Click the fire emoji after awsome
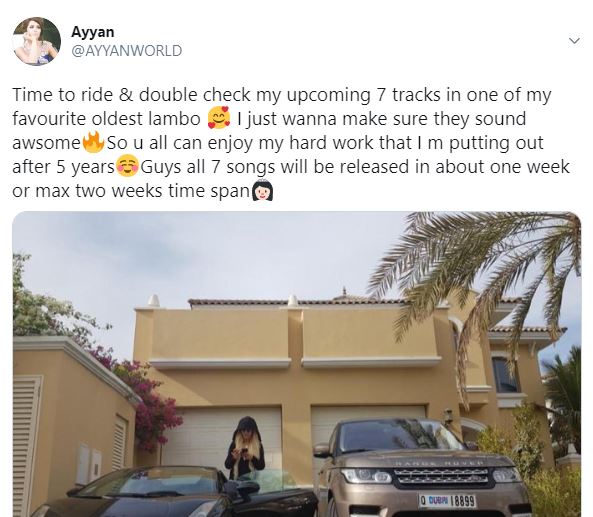The width and height of the screenshot is (593, 517). point(93,142)
